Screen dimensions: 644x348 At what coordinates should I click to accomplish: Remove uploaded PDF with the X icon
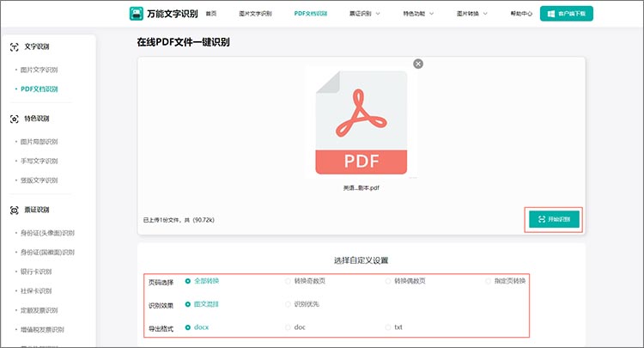click(418, 64)
